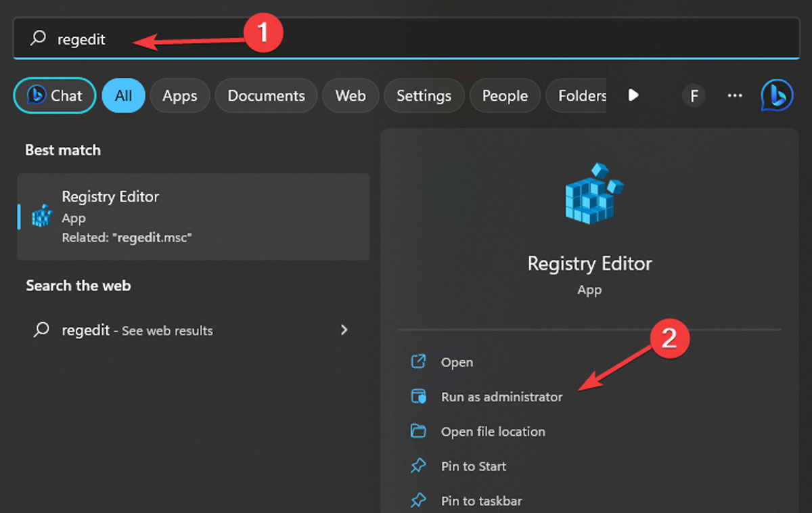Click regedit See web results link
The width and height of the screenshot is (812, 513).
point(137,330)
